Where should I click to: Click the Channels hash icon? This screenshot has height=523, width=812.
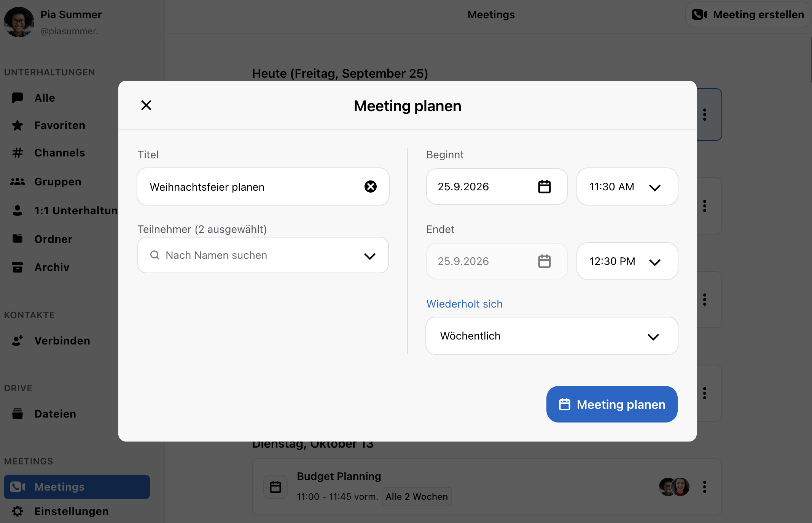pyautogui.click(x=18, y=153)
